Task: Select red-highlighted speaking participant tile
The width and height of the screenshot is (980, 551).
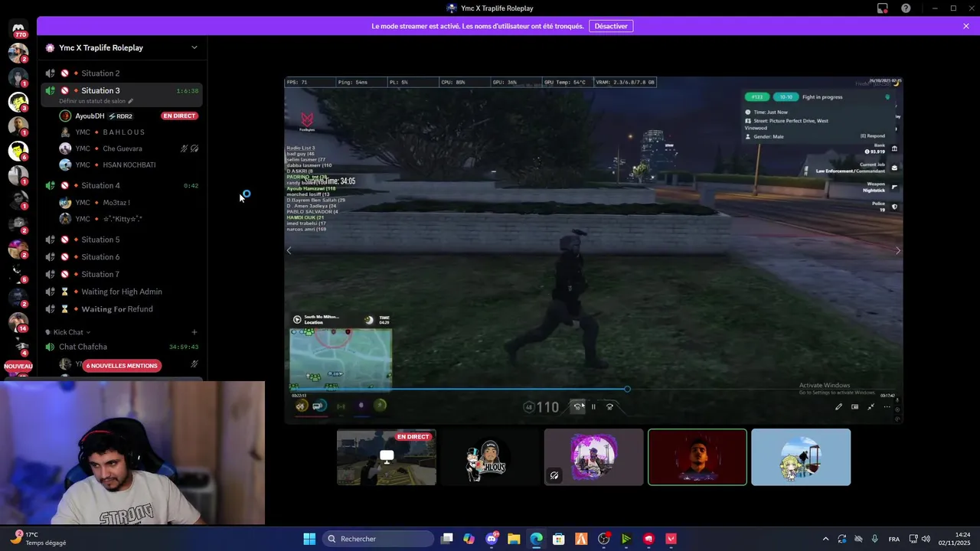Action: (697, 457)
